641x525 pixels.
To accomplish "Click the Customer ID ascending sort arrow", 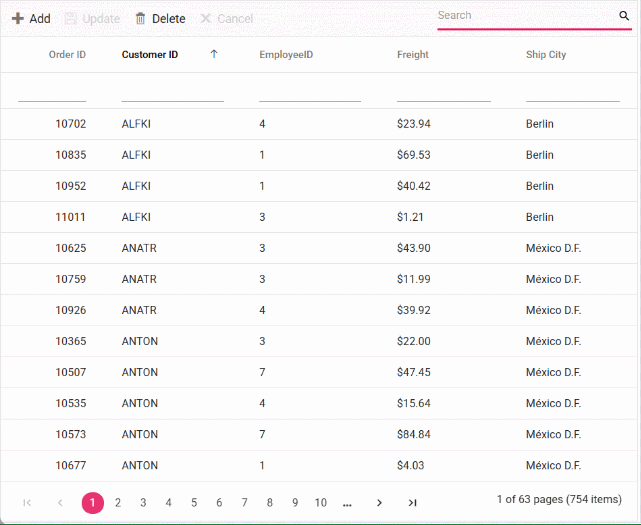I will click(x=213, y=55).
